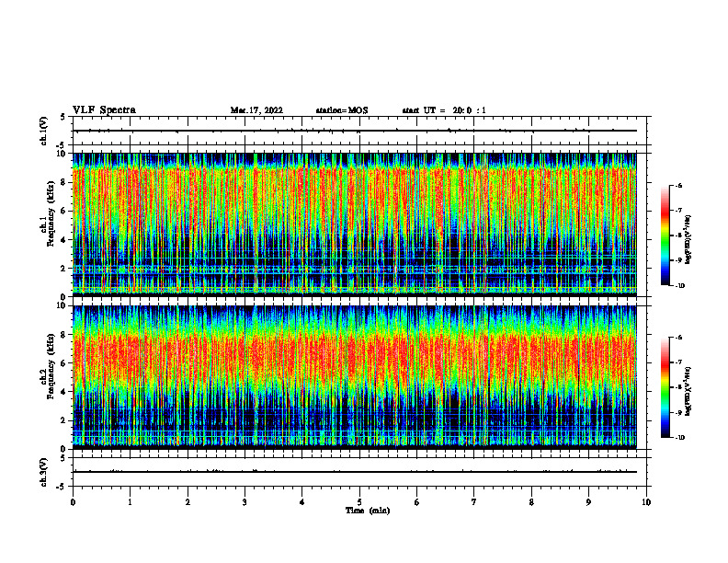The image size is (728, 563).
Task: Click the "ch.3(V)" axis label
Action: 44,472
